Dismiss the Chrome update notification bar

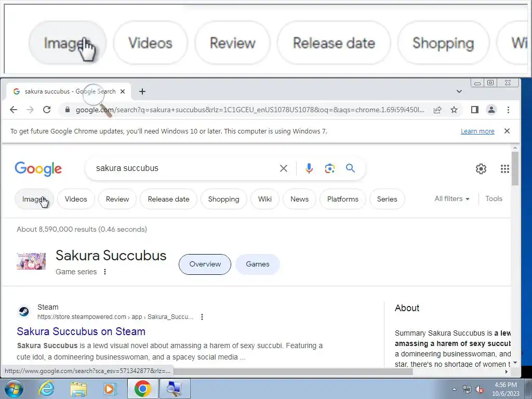pyautogui.click(x=507, y=131)
